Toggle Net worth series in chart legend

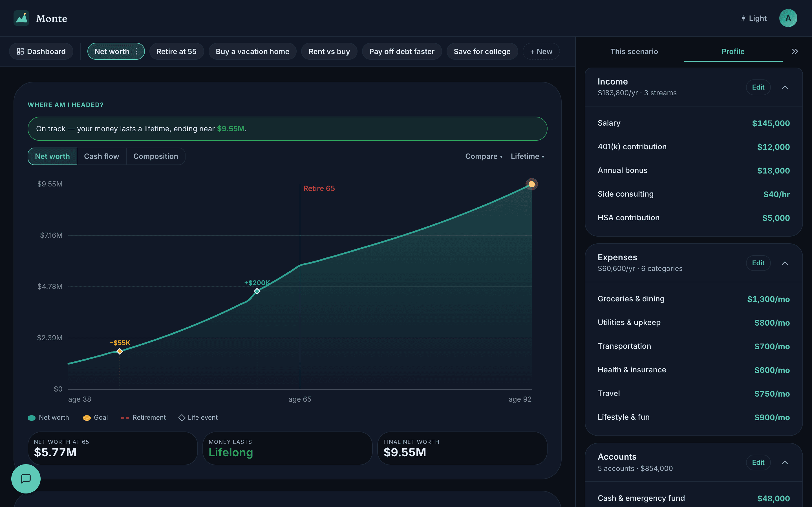pyautogui.click(x=48, y=417)
